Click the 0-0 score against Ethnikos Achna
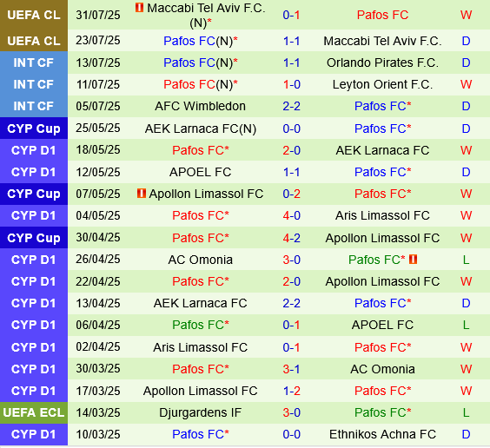This screenshot has height=448, width=490. [x=291, y=434]
